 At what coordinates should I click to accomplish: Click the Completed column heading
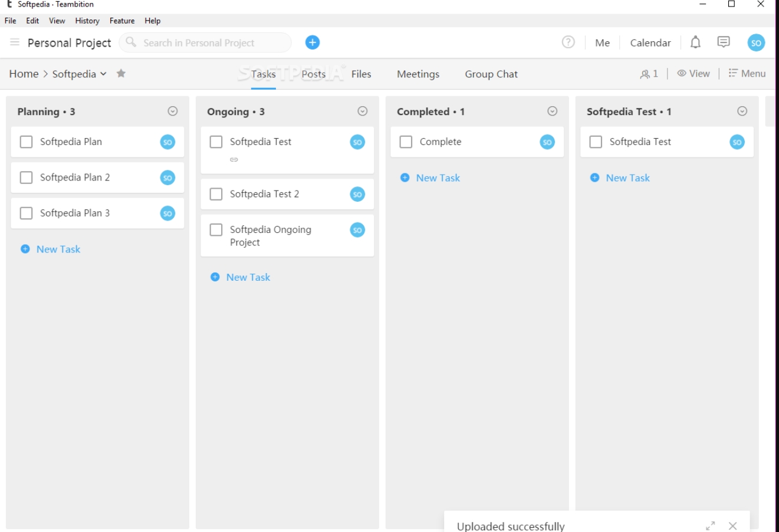coord(430,111)
